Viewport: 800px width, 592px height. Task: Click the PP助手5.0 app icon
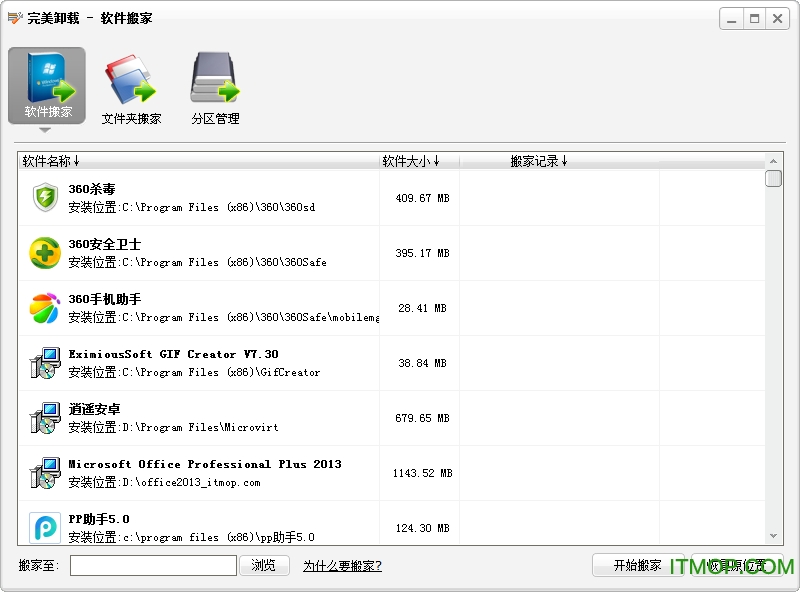(x=45, y=526)
